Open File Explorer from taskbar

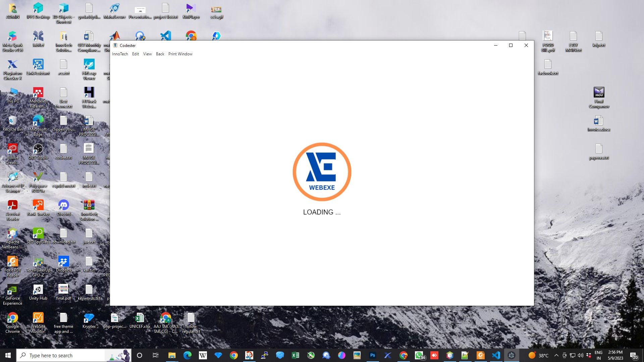172,355
